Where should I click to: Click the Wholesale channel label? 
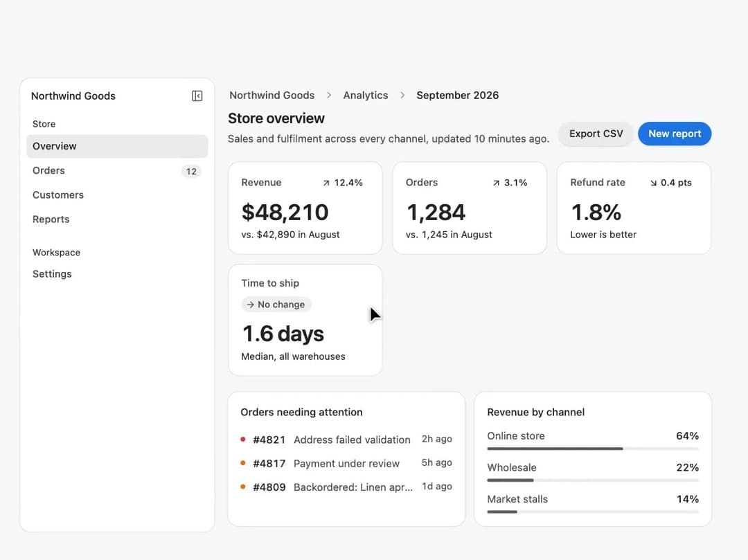512,467
